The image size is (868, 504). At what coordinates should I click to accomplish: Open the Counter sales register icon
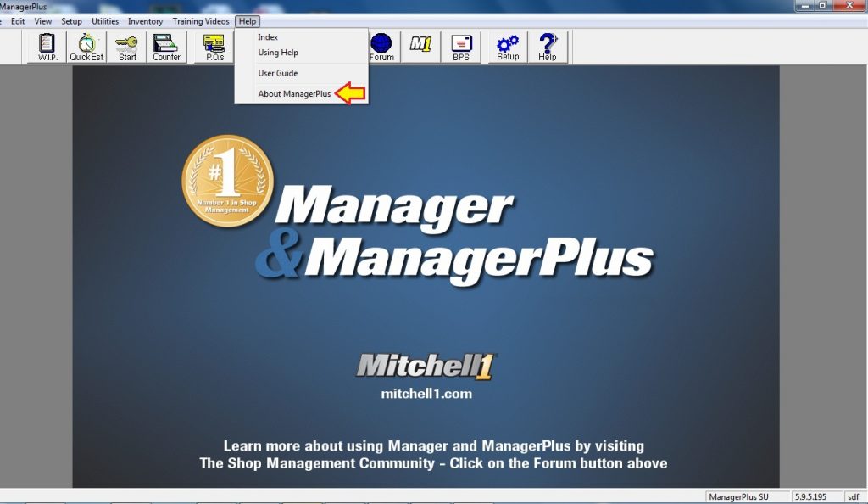coord(166,47)
